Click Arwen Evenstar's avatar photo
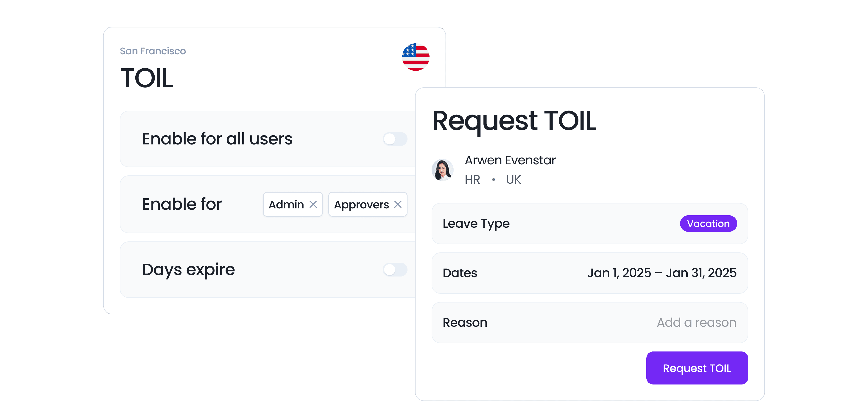Screen dimensions: 868x401 click(x=442, y=170)
